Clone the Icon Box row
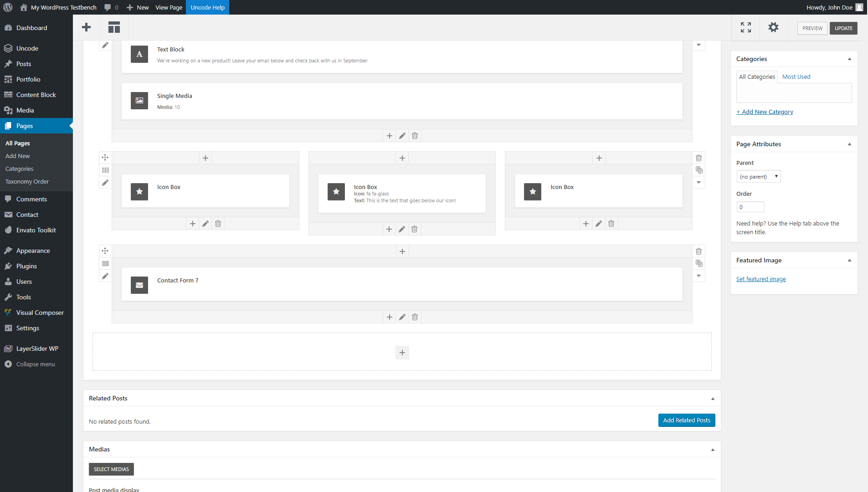 coord(699,170)
